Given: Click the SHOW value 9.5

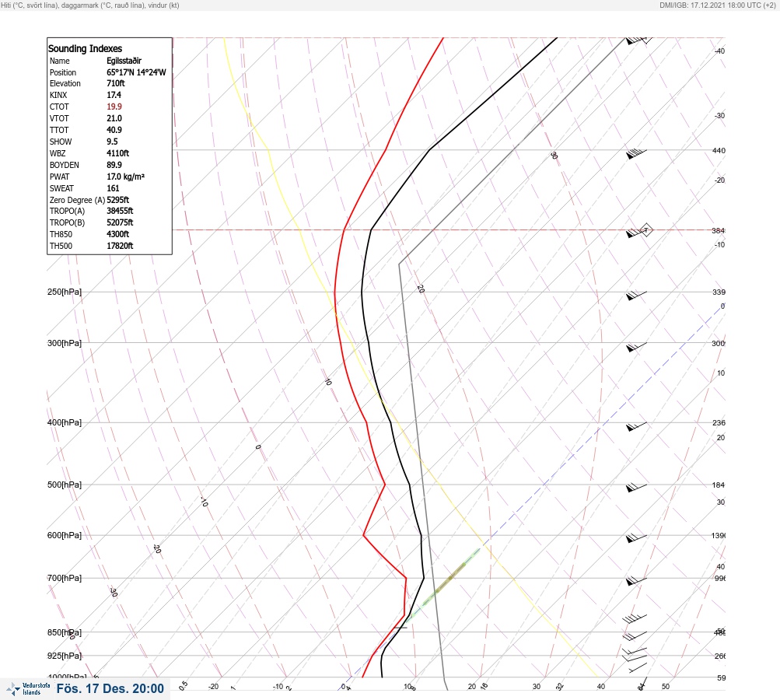Looking at the screenshot, I should point(112,142).
